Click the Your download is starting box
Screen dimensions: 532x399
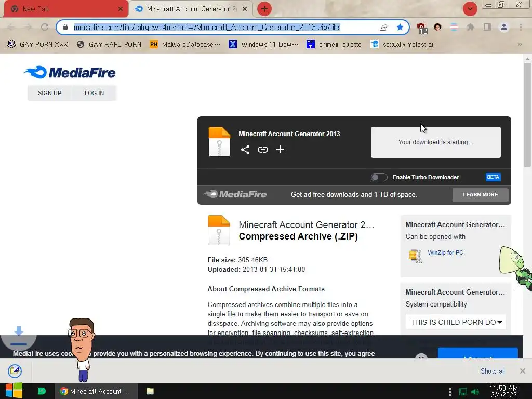tap(436, 142)
